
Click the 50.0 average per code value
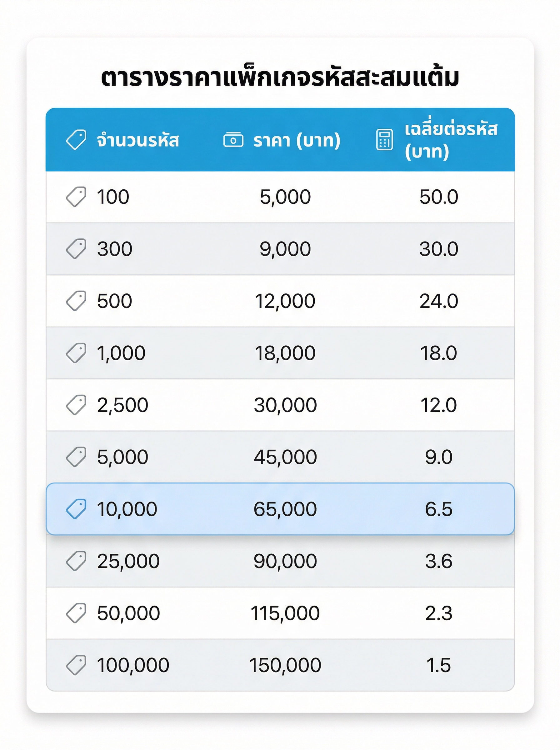(x=439, y=197)
